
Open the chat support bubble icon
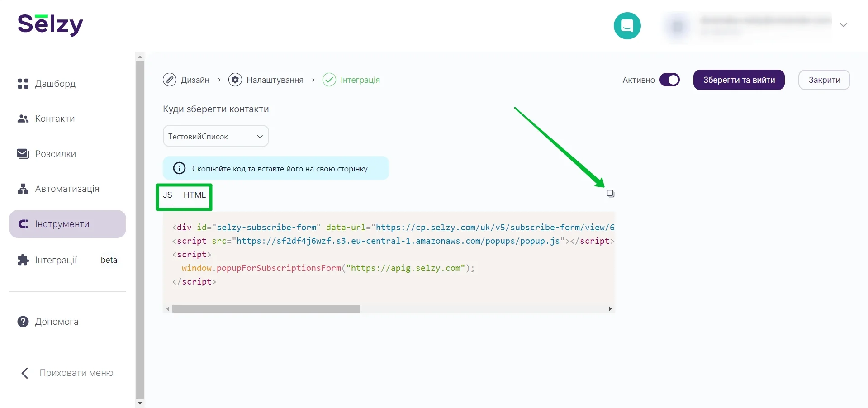tap(627, 25)
